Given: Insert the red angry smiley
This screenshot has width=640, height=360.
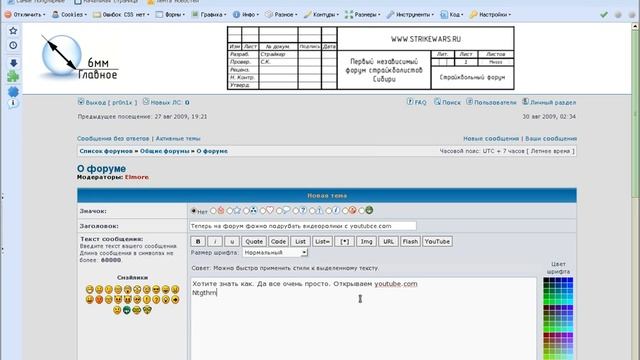Looking at the screenshot, I should tap(99, 300).
